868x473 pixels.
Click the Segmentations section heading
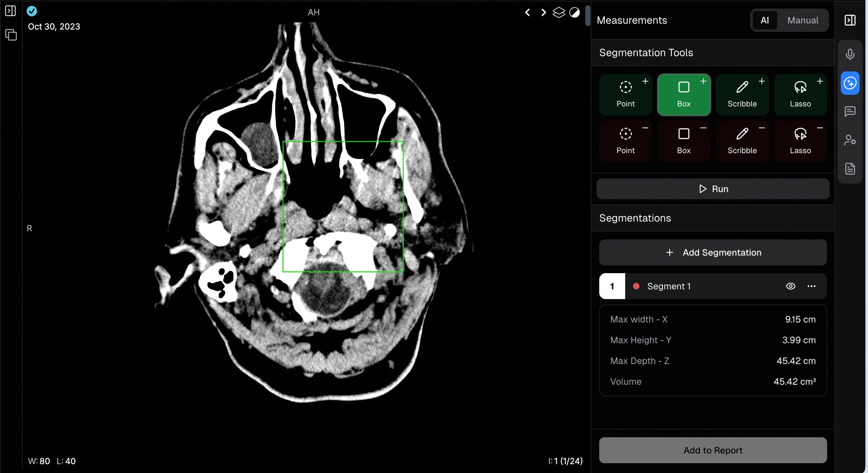coord(635,218)
